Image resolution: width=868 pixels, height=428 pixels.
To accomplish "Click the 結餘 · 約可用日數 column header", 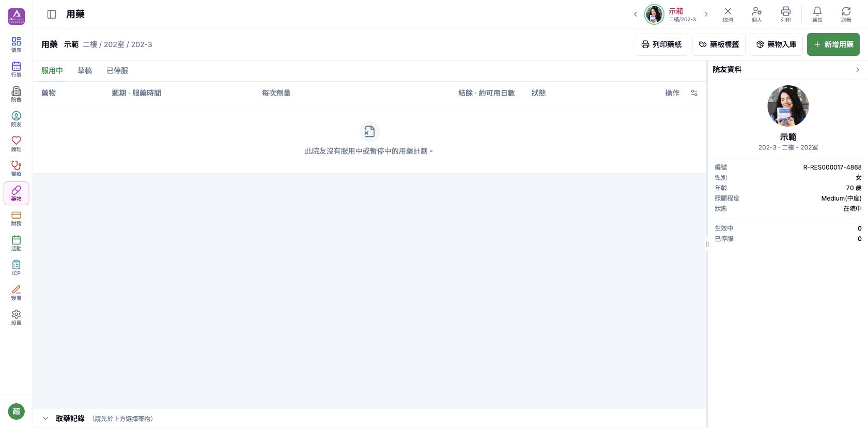I will point(487,93).
